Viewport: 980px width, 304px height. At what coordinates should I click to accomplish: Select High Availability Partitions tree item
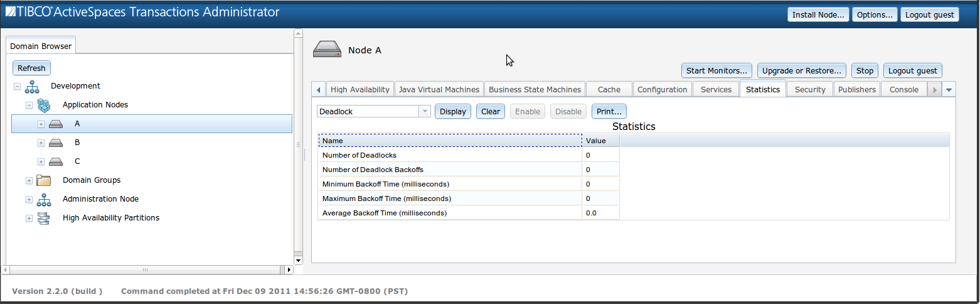[111, 218]
